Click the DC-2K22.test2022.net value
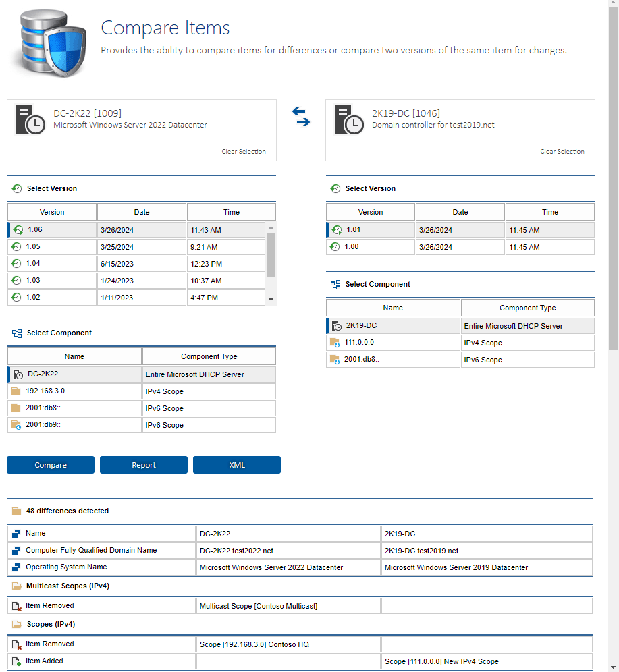 click(236, 551)
